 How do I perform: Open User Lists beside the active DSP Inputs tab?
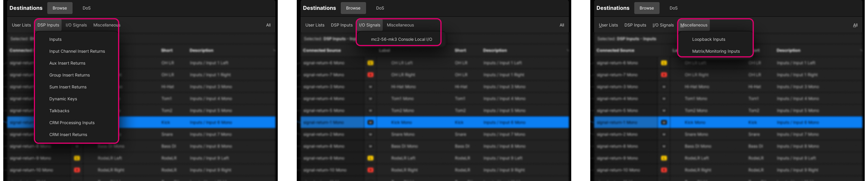pos(21,25)
